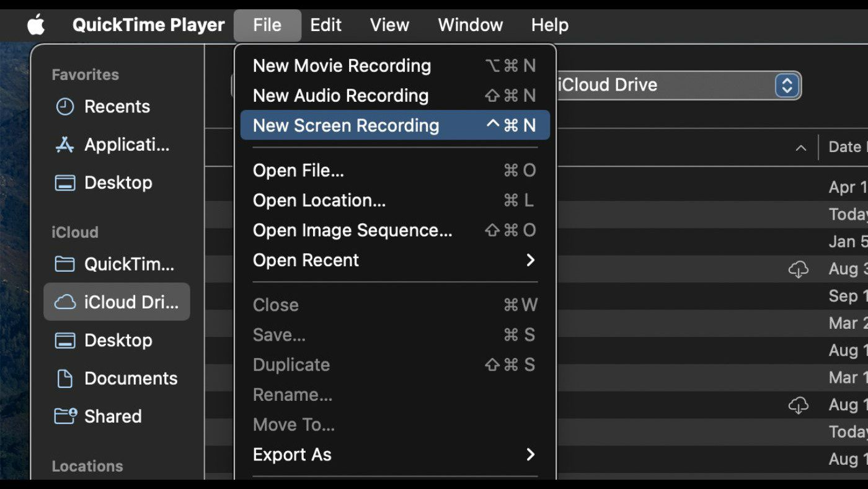Click the Applications sidebar icon
Viewport: 868px width, 489px height.
tap(65, 145)
